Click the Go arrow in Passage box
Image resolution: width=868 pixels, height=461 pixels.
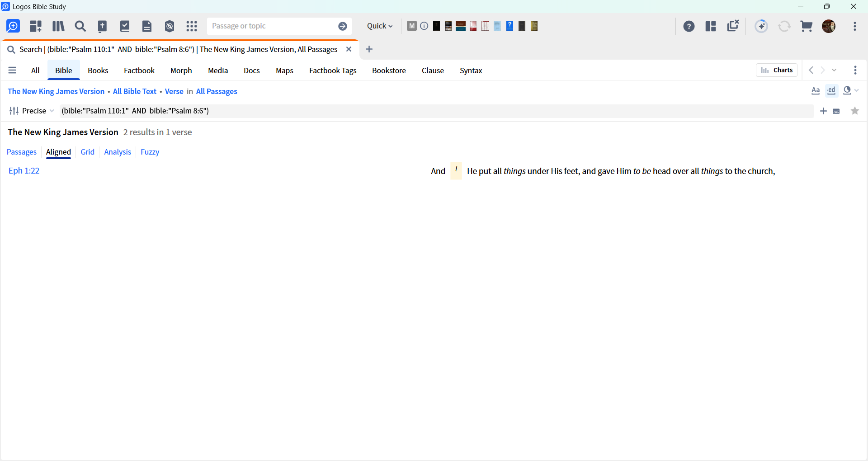tap(343, 26)
